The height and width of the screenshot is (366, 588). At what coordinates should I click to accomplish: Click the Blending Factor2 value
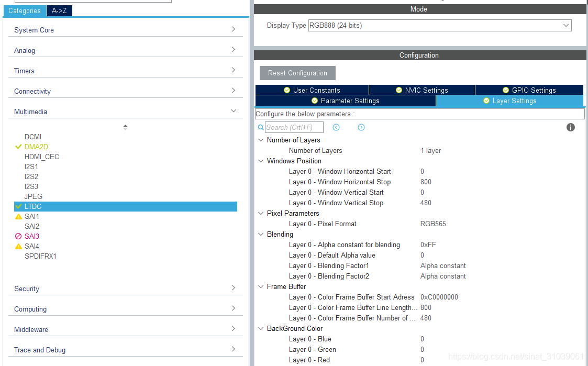click(x=443, y=276)
